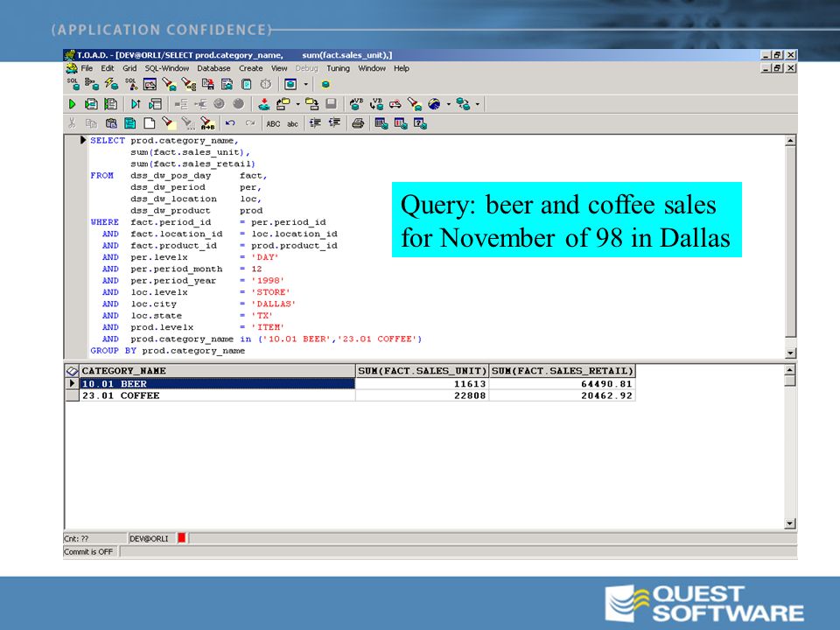The image size is (840, 630).
Task: Open the View menu
Action: point(279,68)
